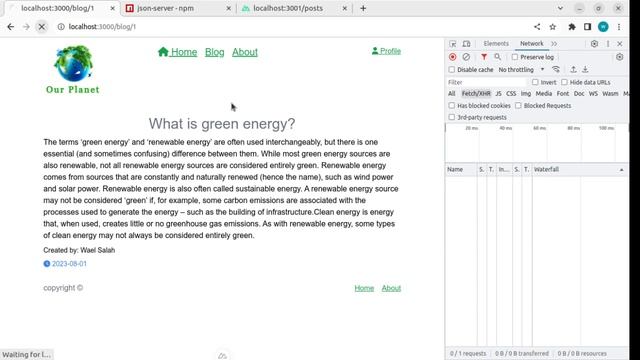Close the localhost:3001/posts tab
The image size is (640, 360).
click(344, 8)
